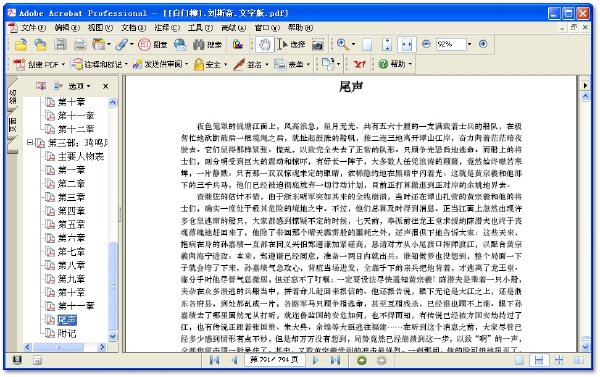This screenshot has width=600, height=377.
Task: Click the Snapshot camera tool icon
Action: [x=318, y=44]
